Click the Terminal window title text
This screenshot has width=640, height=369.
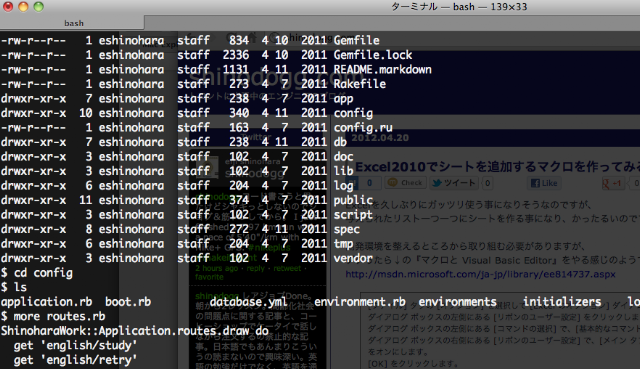[459, 7]
